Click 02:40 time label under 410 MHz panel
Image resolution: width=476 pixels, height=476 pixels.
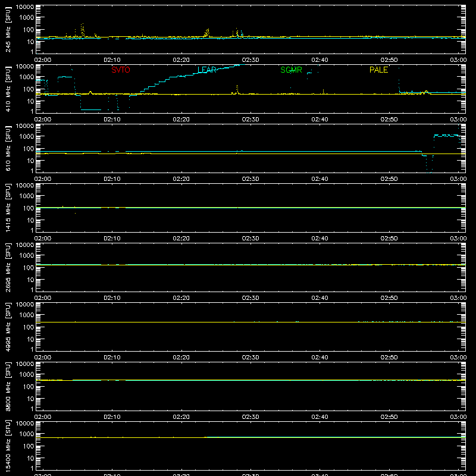[320, 120]
